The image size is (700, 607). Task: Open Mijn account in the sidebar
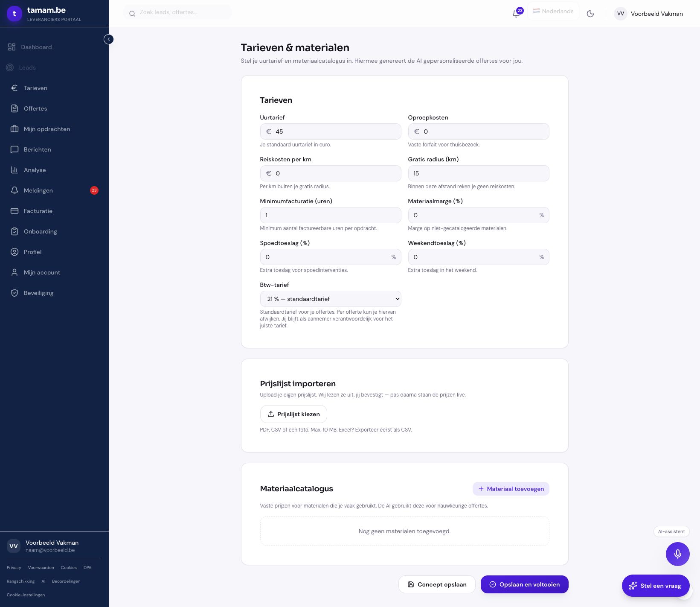pos(54,272)
